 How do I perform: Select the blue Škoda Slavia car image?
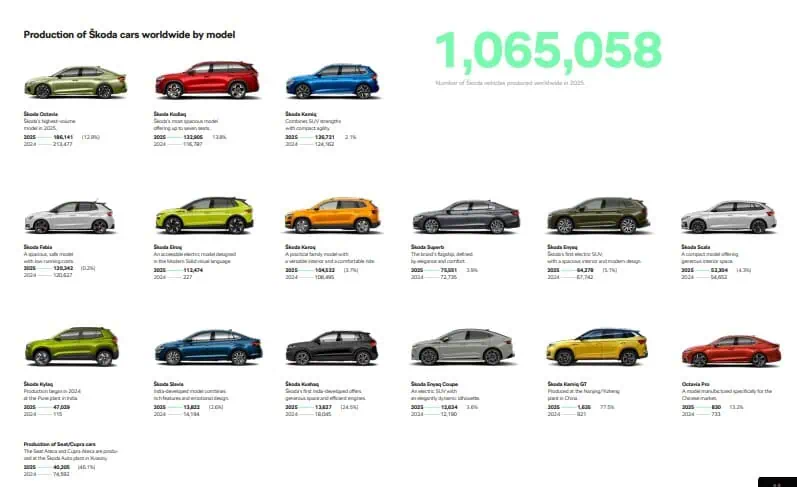point(208,347)
